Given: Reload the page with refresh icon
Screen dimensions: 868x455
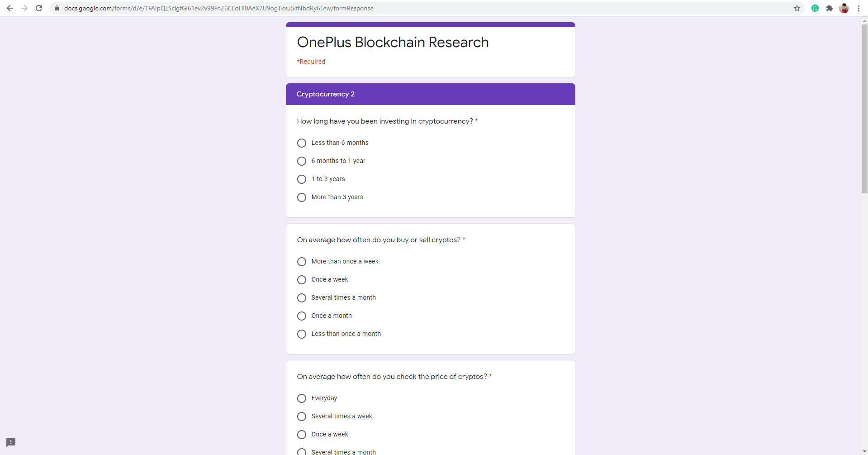Looking at the screenshot, I should [39, 8].
